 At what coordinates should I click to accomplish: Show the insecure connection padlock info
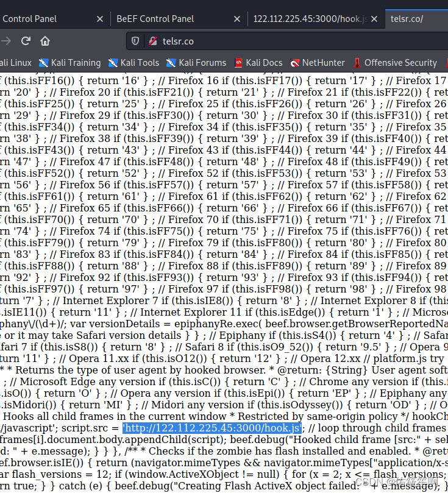[x=153, y=41]
